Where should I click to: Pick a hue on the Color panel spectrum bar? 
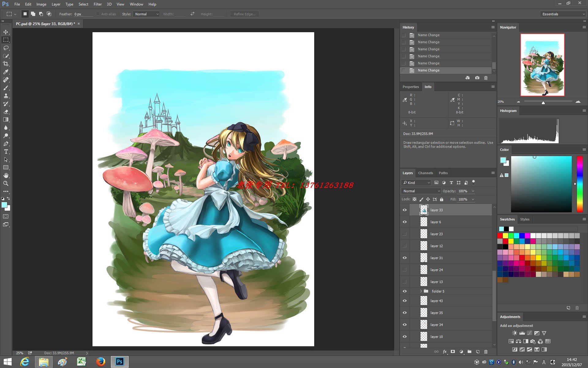(580, 184)
